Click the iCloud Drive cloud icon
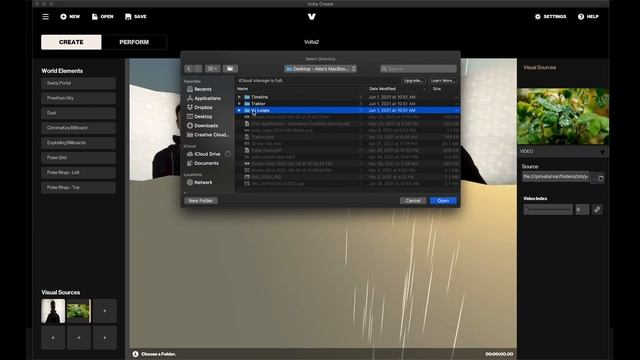Viewport: 640px width, 360px height. click(190, 154)
